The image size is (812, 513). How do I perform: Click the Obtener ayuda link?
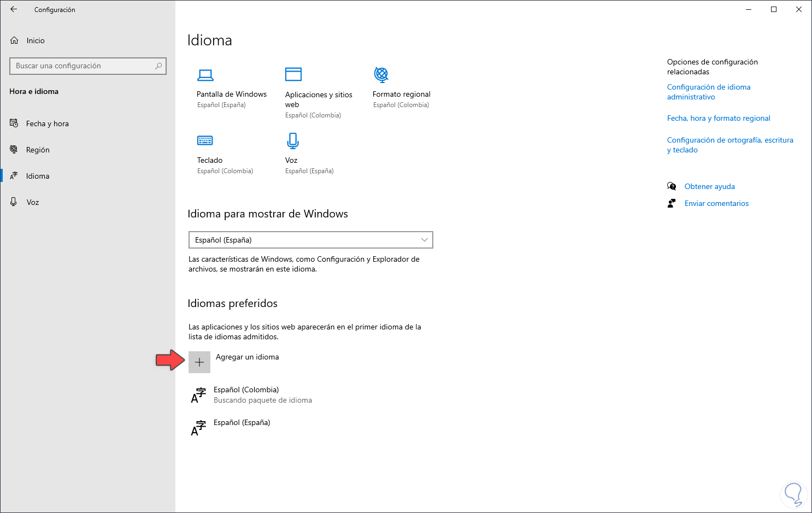[x=709, y=186]
